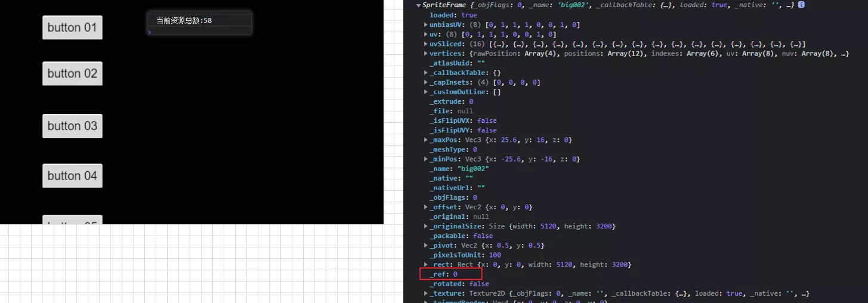Expand the vertices object
This screenshot has height=303, width=868.
(x=426, y=54)
